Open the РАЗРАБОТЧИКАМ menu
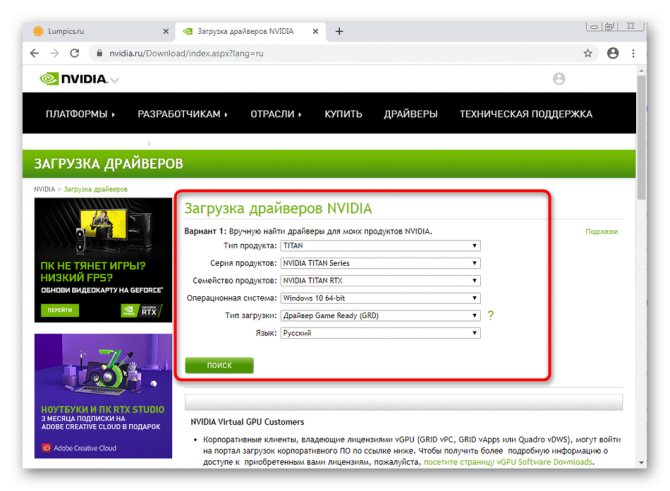670x491 pixels. click(182, 114)
